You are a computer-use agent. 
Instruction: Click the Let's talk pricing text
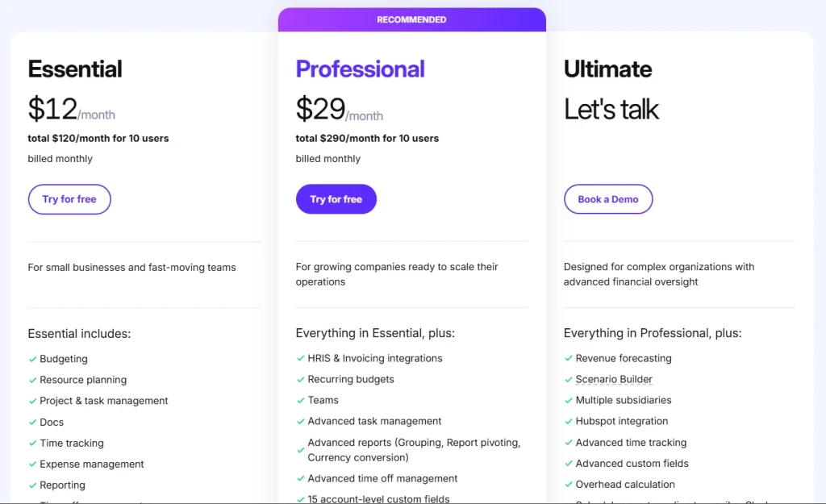(611, 109)
